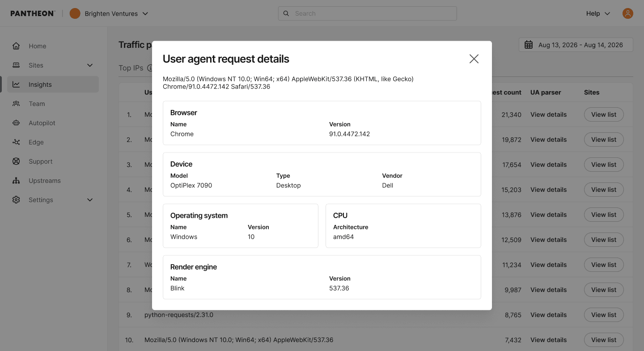This screenshot has width=644, height=351.
Task: View details for row with 11,234 requests
Action: coord(548,265)
